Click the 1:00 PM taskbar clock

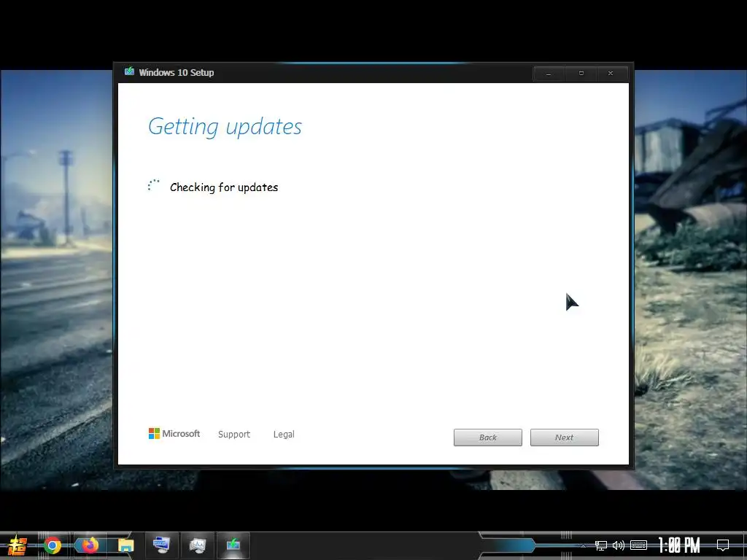679,545
